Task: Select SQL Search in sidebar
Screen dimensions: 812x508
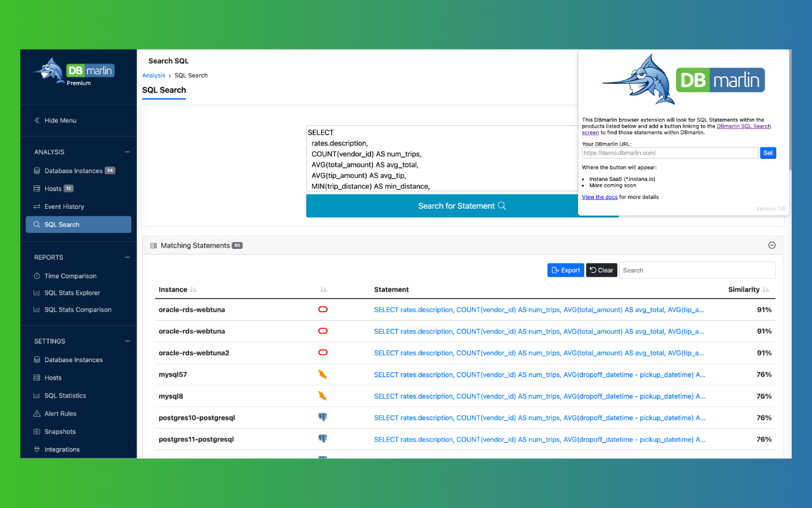Action: pyautogui.click(x=78, y=224)
